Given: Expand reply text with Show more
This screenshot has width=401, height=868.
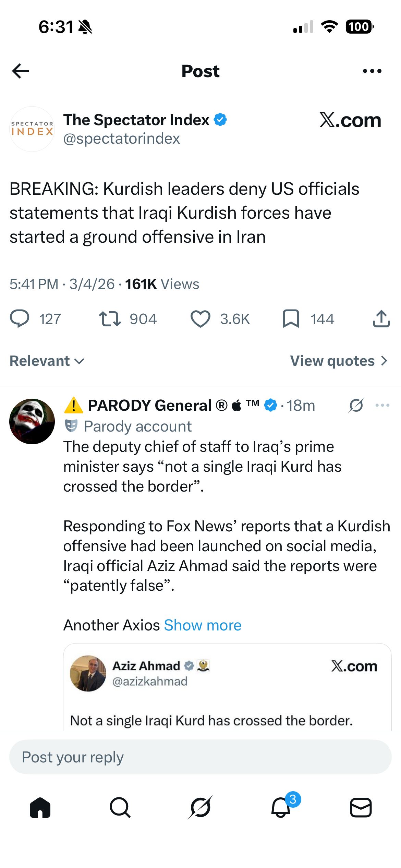Looking at the screenshot, I should (x=203, y=625).
